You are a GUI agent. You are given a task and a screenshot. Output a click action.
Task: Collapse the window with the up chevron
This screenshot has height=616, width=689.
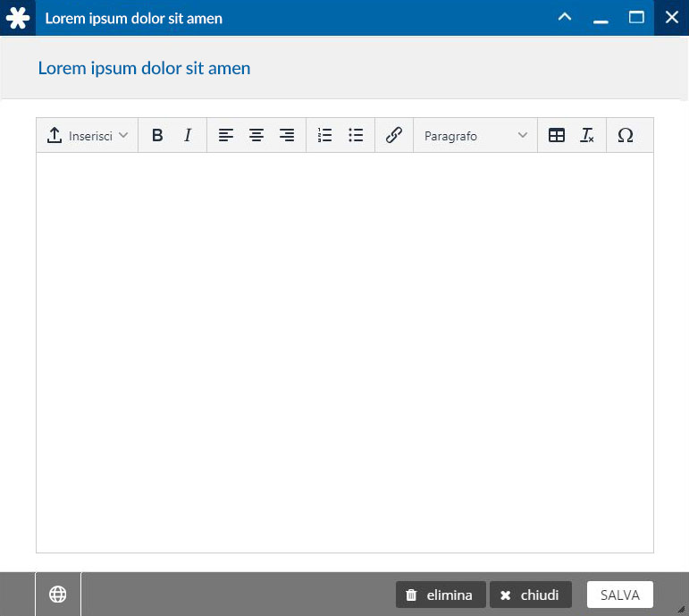click(x=565, y=18)
